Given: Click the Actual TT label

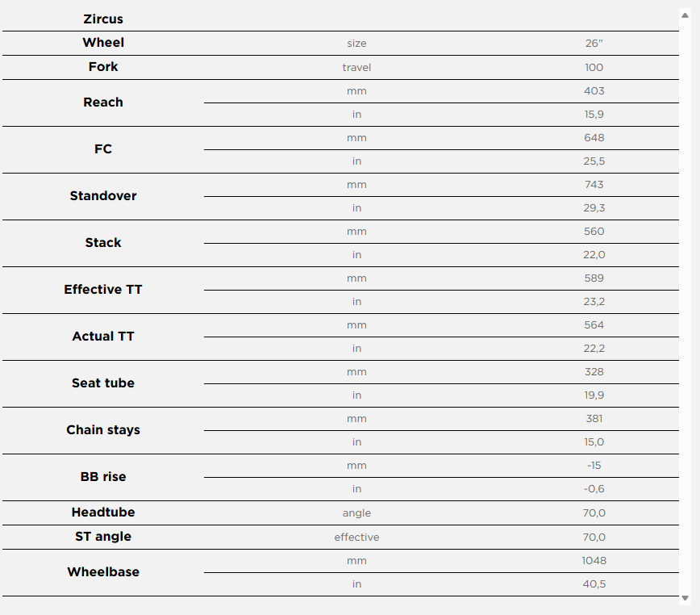Looking at the screenshot, I should pyautogui.click(x=103, y=337).
